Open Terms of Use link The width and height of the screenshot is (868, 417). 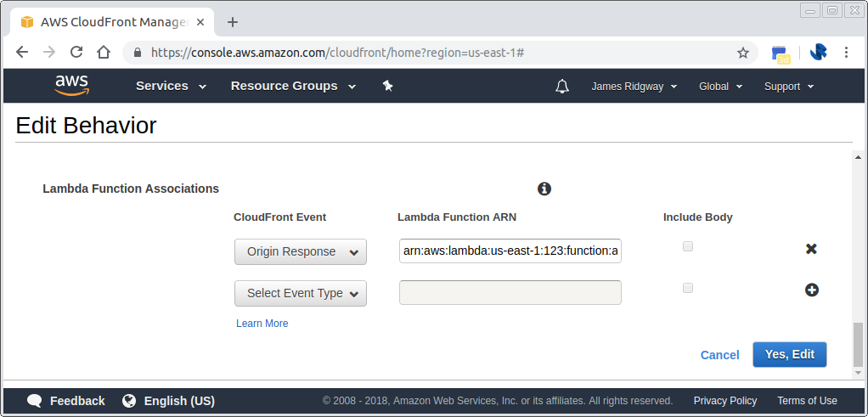pos(807,400)
